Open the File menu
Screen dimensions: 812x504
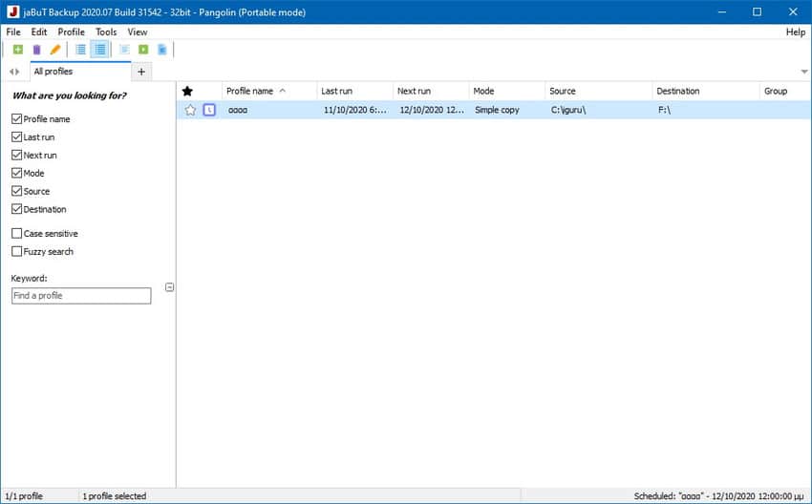pos(13,32)
